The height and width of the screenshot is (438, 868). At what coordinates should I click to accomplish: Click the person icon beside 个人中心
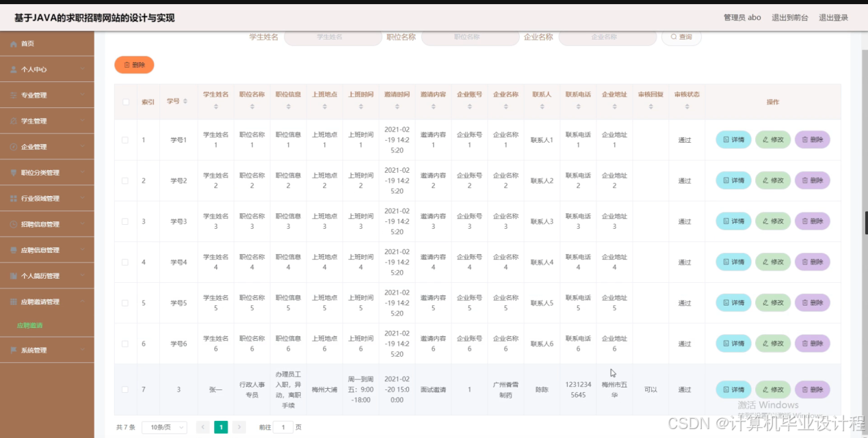(14, 70)
